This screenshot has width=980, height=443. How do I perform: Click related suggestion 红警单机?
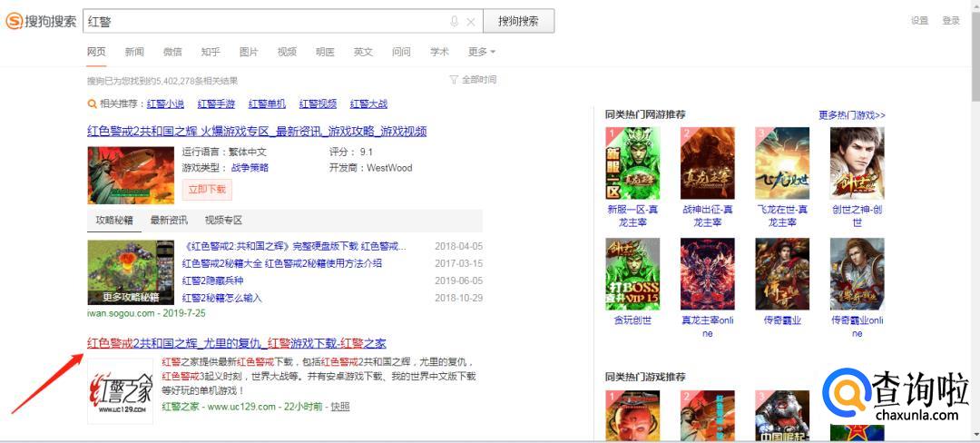pos(267,103)
